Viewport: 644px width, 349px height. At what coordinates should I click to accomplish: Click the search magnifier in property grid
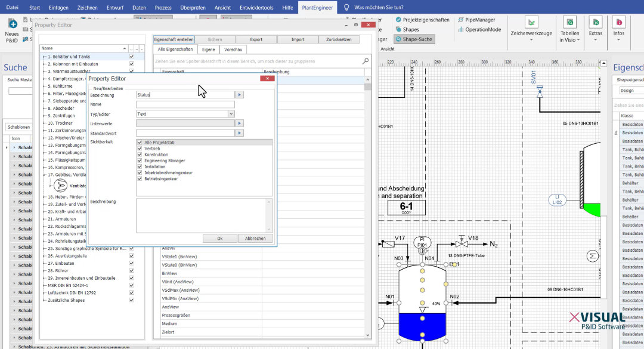pos(365,61)
